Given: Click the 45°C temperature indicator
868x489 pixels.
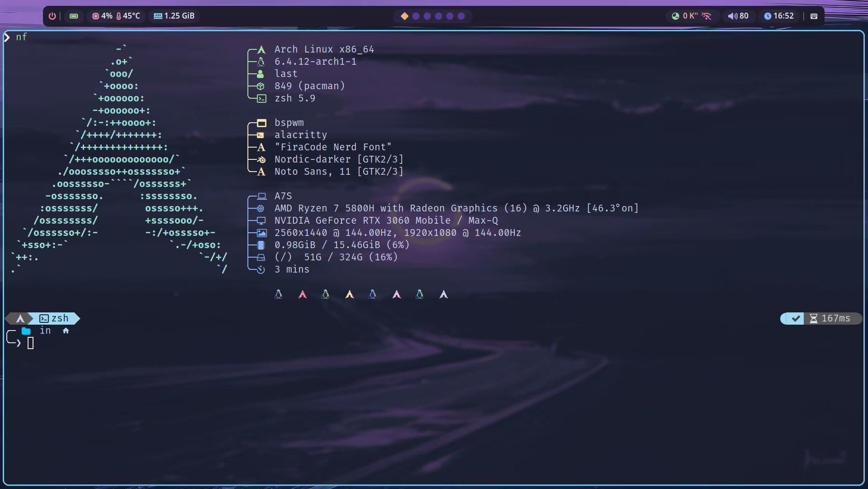Looking at the screenshot, I should click(128, 16).
